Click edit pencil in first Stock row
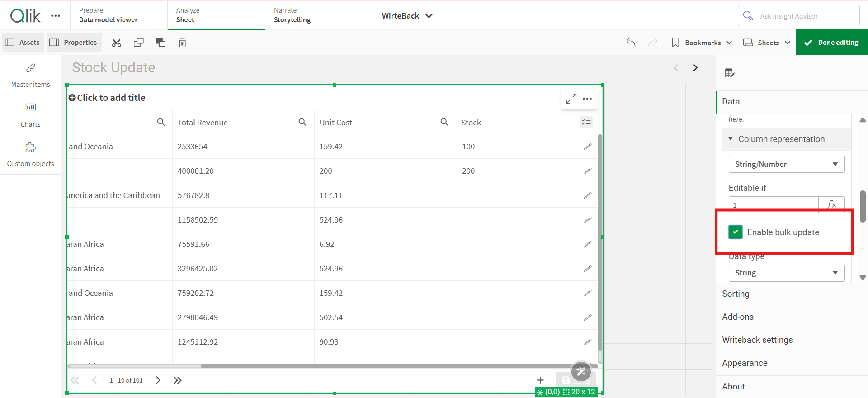This screenshot has width=868, height=398. coord(587,147)
